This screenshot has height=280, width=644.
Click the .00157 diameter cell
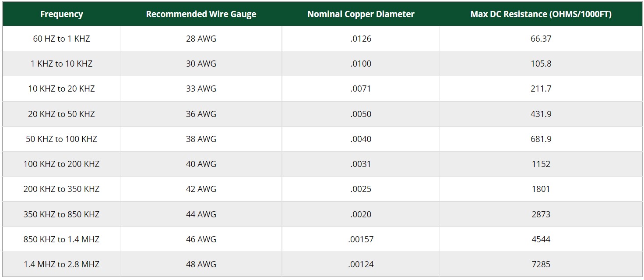tap(361, 239)
